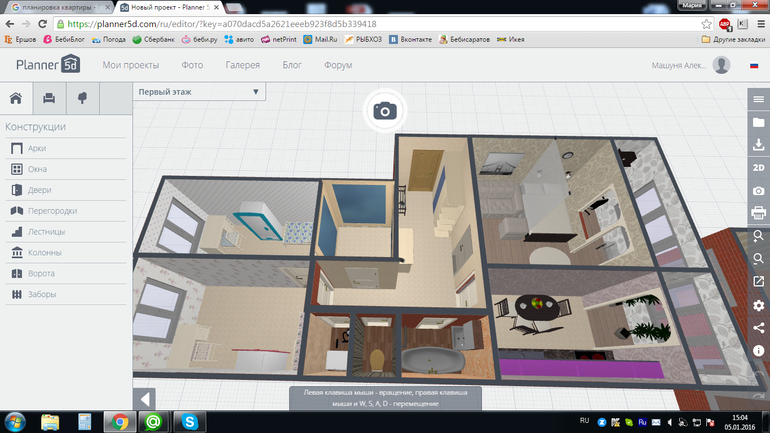The width and height of the screenshot is (770, 433).
Task: Go to the Галерея page
Action: (242, 66)
